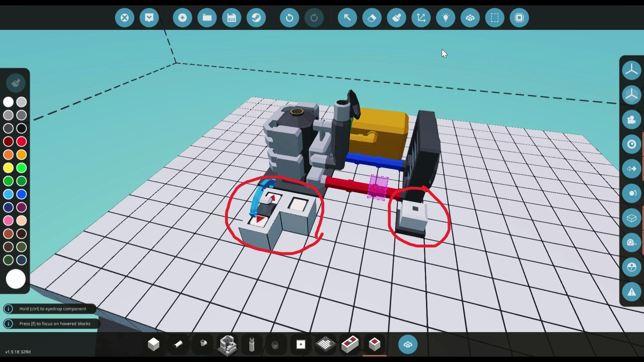
Task: Select the basic cube block in hotbar
Action: coord(154,344)
